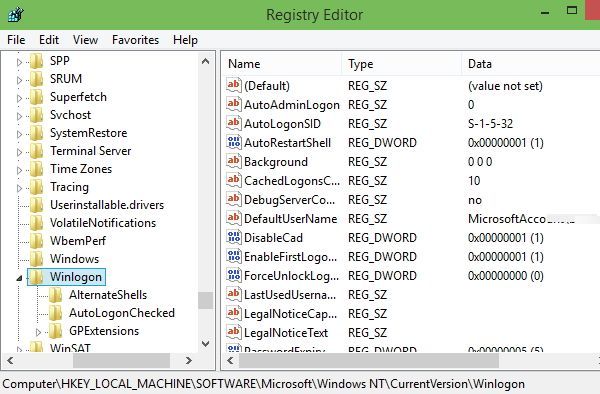Expand the SystemRestore key
Screen dimensions: 600x394
[x=19, y=134]
